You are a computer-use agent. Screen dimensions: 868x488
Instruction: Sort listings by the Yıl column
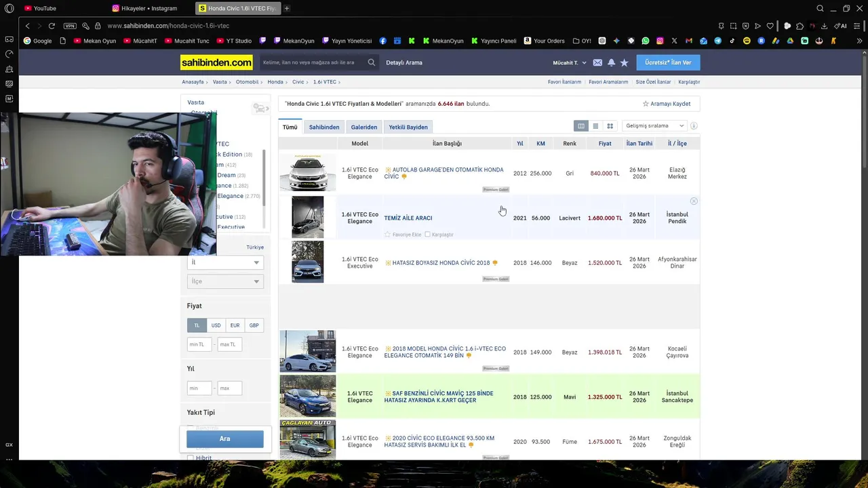(519, 144)
